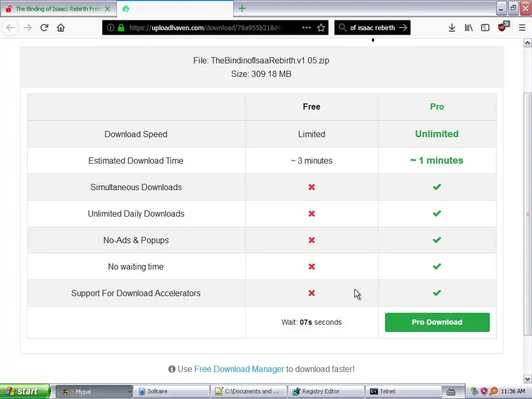The height and width of the screenshot is (399, 532).
Task: Open the downloads panel
Action: (x=451, y=28)
